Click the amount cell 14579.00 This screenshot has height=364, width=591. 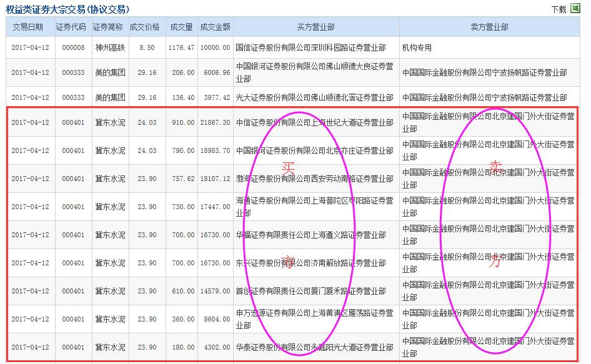pos(215,291)
